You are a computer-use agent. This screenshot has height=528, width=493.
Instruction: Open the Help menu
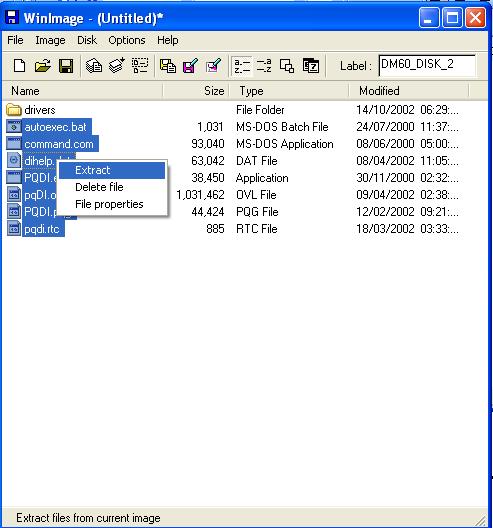(168, 40)
